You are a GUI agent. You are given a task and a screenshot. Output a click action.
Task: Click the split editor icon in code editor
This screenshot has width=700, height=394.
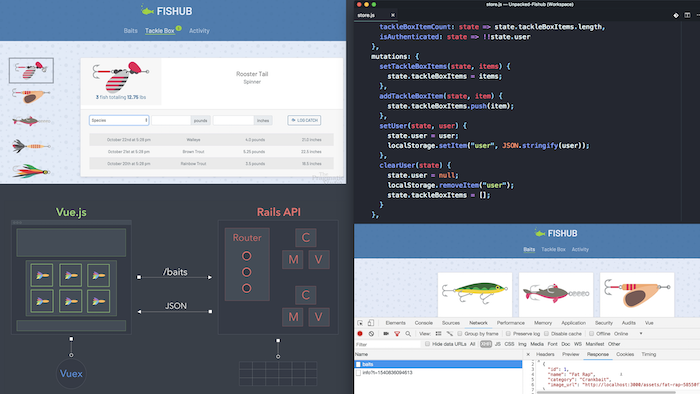click(x=687, y=15)
